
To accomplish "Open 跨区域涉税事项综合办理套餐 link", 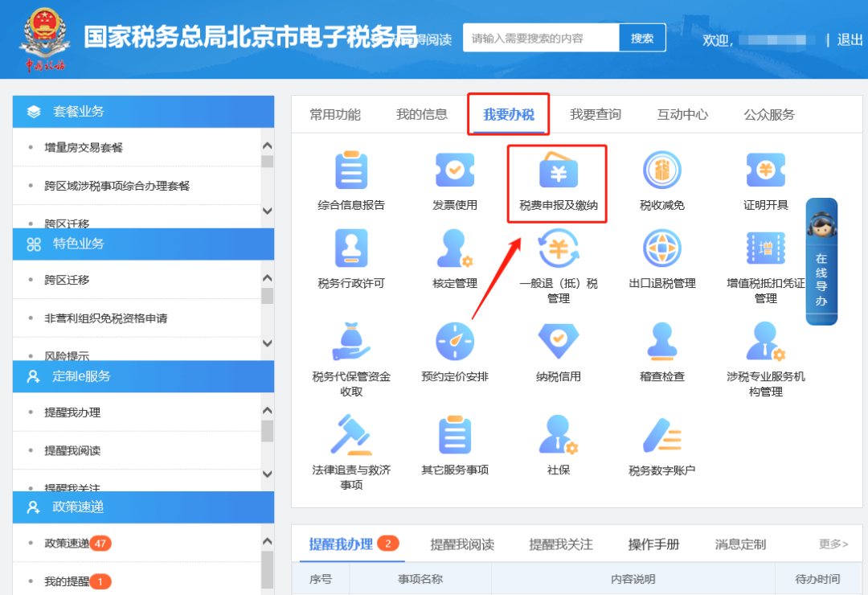I will coord(117,186).
